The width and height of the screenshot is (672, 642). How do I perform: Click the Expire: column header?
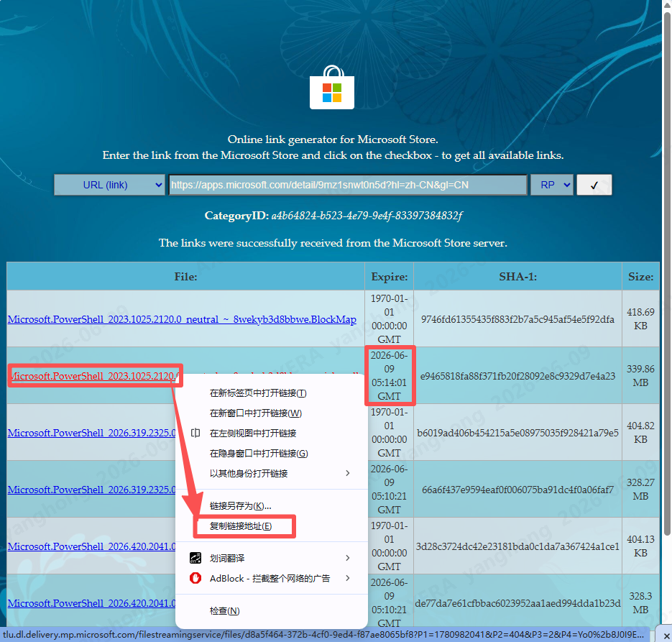(389, 277)
